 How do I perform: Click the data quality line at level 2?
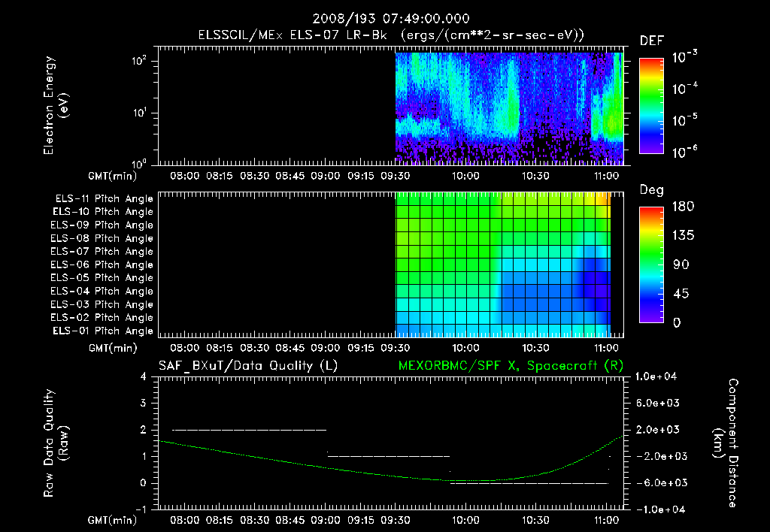[x=249, y=430]
